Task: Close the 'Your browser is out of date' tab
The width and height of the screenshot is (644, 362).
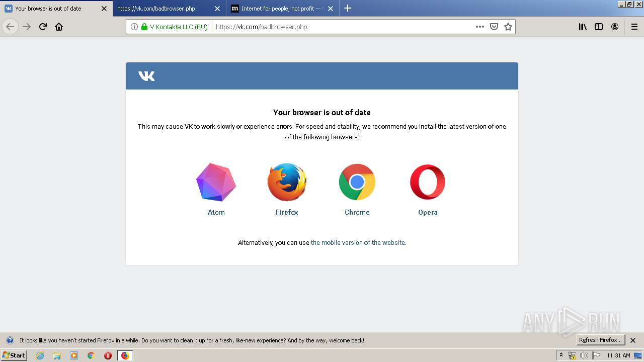Action: point(104,9)
